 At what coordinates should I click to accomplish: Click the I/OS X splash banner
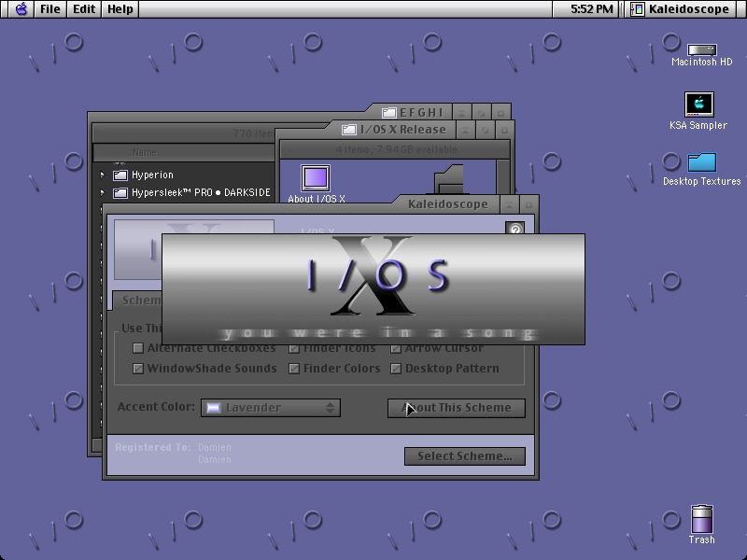(x=373, y=289)
